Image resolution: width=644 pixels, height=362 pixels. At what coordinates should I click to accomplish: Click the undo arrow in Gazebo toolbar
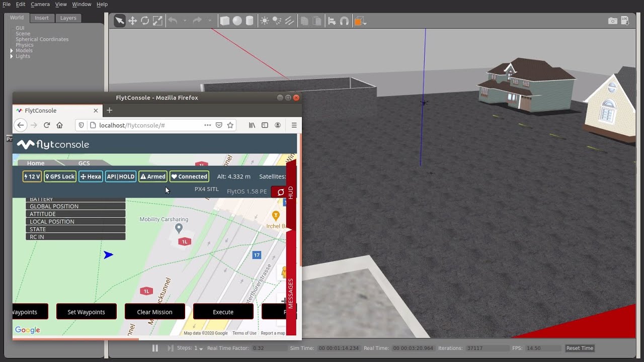173,21
